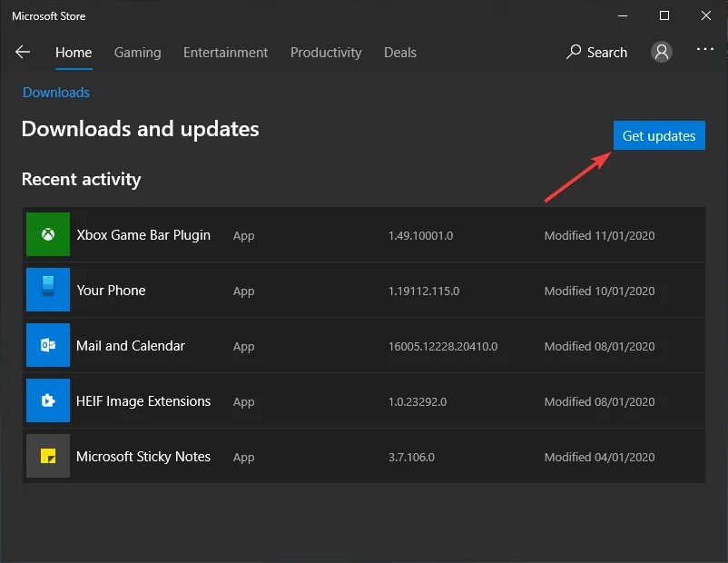Click the HEIF Image Extensions icon

point(48,401)
